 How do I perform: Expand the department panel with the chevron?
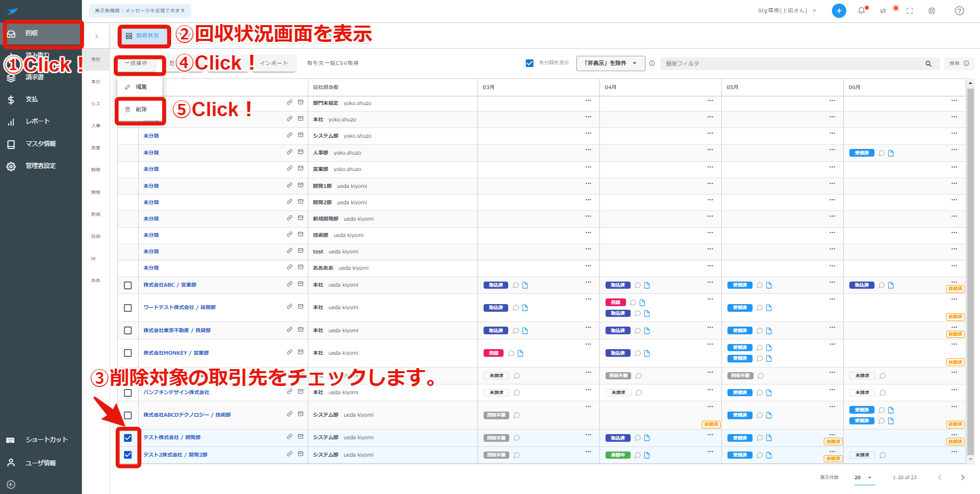pos(96,36)
